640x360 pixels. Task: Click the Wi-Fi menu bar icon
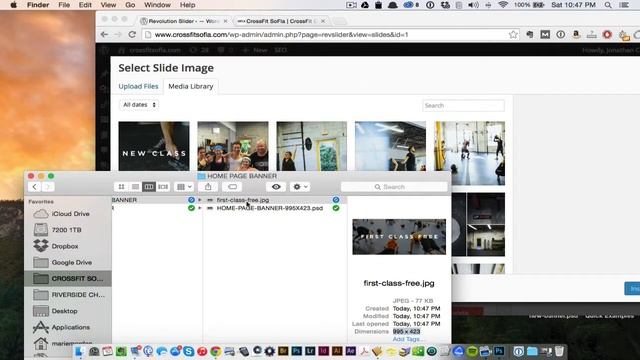[x=503, y=5]
